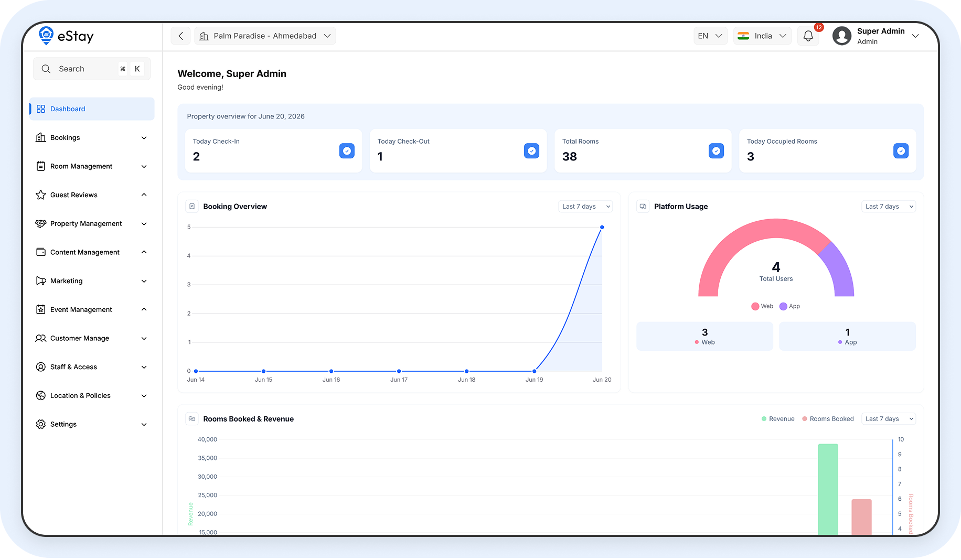Open Customer Manage in the sidebar
The image size is (961, 560).
(92, 338)
